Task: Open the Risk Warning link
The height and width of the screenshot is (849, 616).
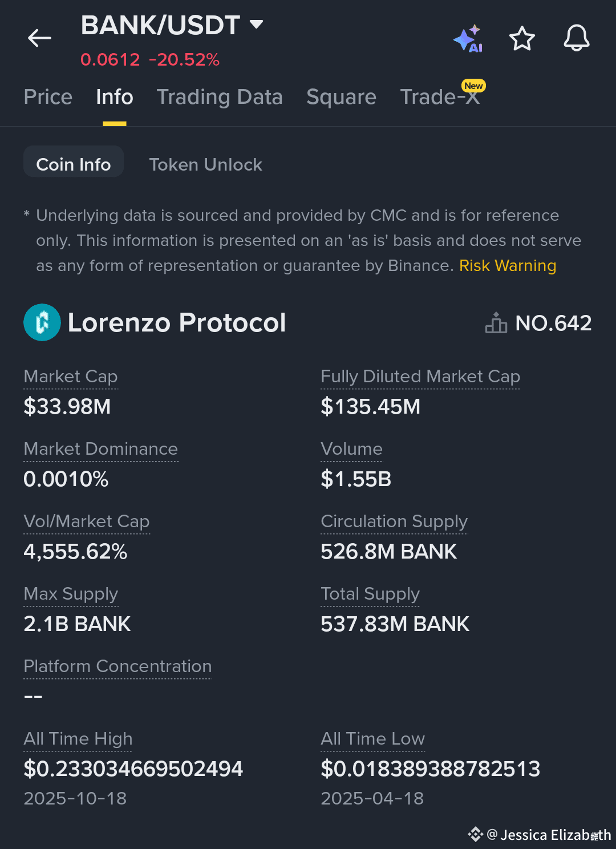Action: (x=507, y=265)
